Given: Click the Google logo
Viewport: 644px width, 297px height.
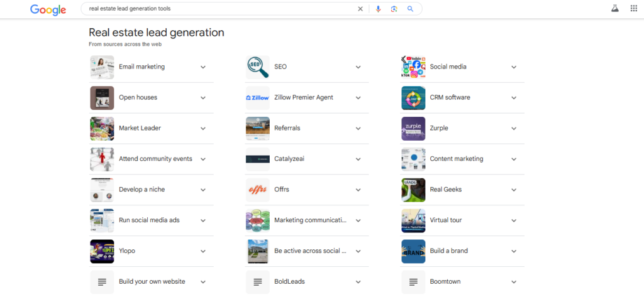Looking at the screenshot, I should coord(48,9).
